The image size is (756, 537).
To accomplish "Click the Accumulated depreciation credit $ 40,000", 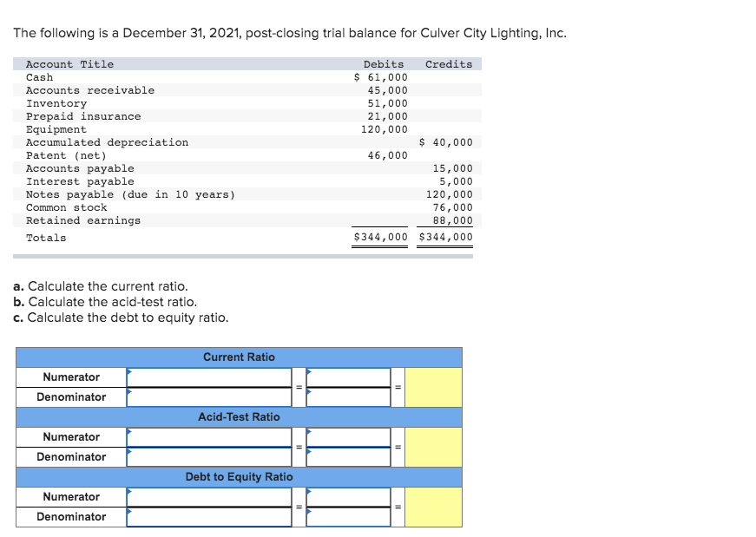I will (x=445, y=142).
